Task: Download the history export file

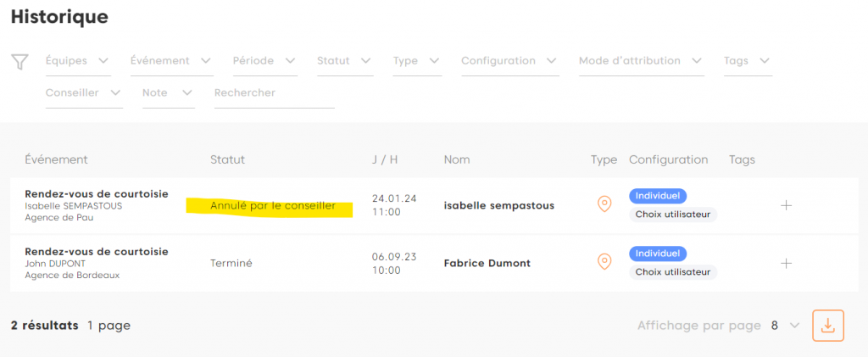Action: click(x=828, y=325)
